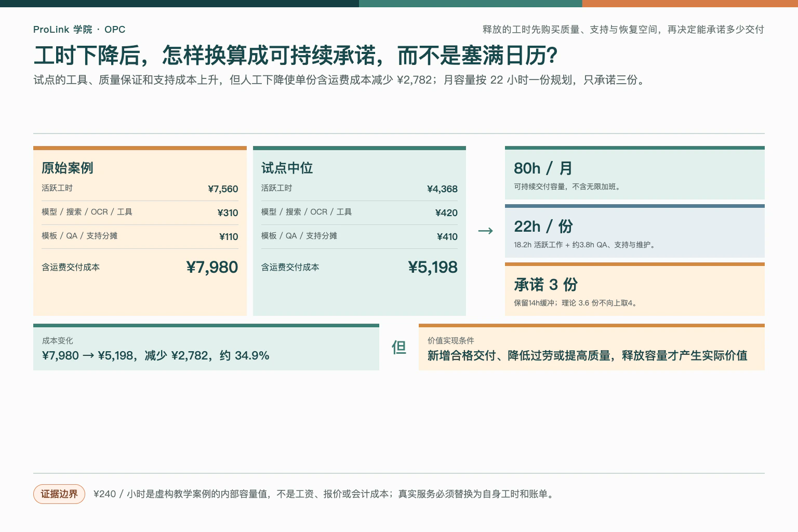The height and width of the screenshot is (532, 798).
Task: Click the 成本变化 label
Action: point(57,341)
